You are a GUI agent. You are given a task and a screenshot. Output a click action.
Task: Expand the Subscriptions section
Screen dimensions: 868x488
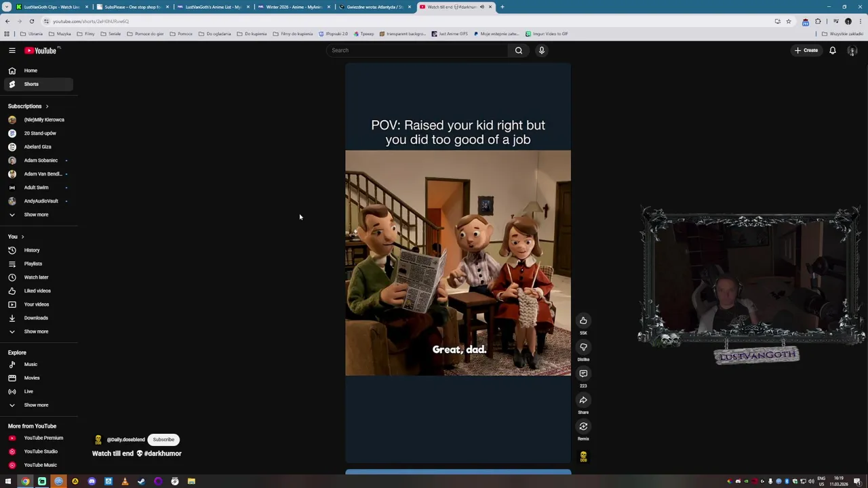pyautogui.click(x=28, y=106)
